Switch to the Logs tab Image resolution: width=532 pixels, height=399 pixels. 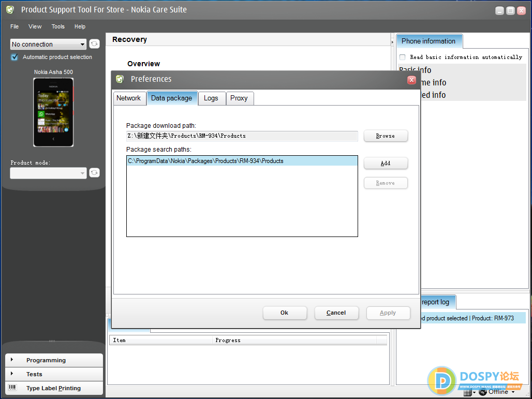point(211,98)
